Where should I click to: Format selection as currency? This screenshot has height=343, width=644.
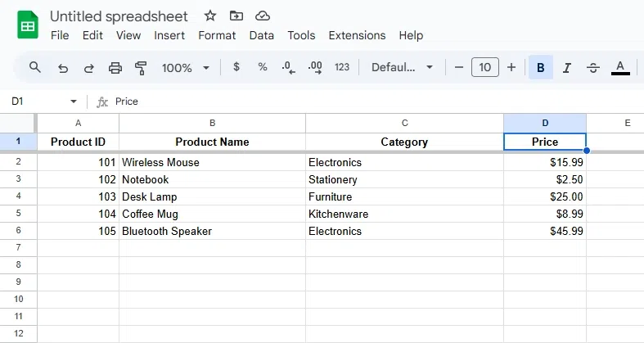coord(236,67)
